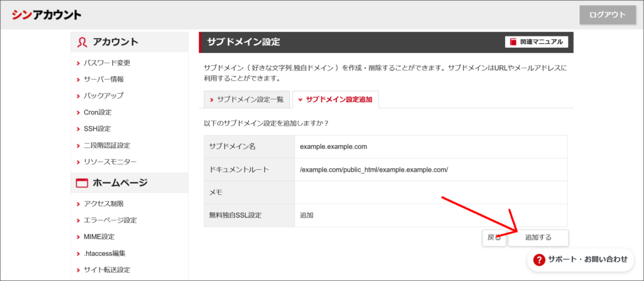Click the book icon in 関連マニュアル
Viewport: 644px width, 281px height.
click(514, 42)
